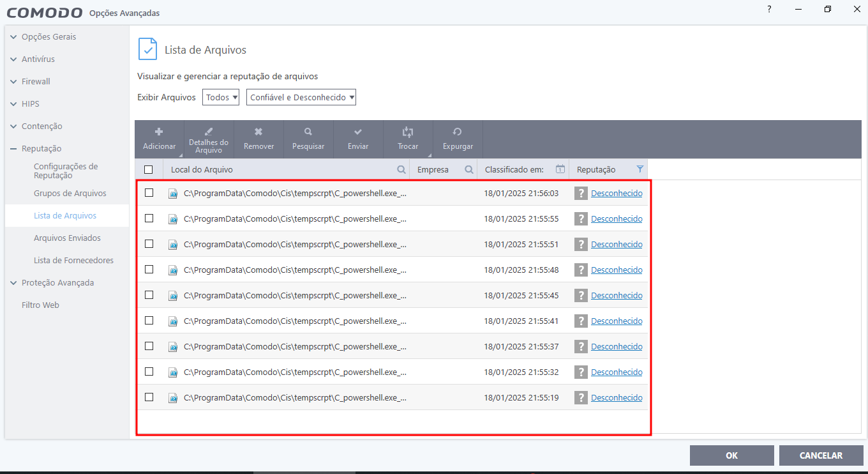Viewport: 868px width, 474px height.
Task: Click the Trocar toolbar icon
Action: coord(408,132)
